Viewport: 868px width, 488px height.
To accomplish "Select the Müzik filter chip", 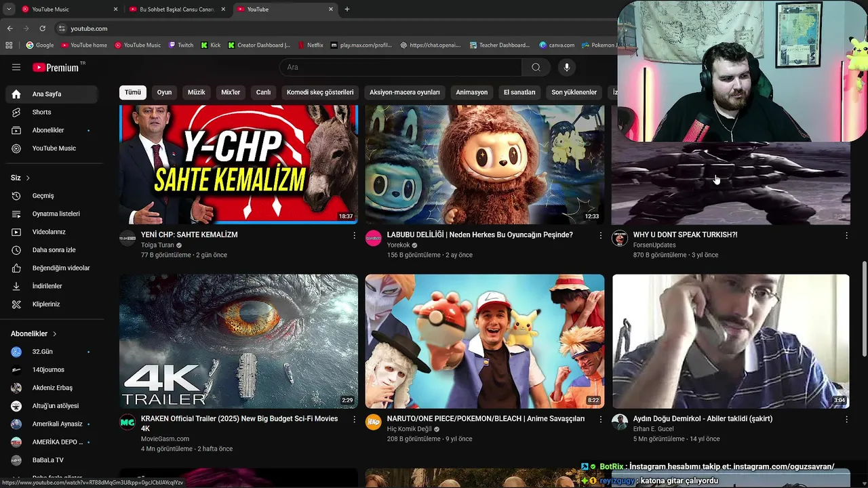I will coord(197,92).
